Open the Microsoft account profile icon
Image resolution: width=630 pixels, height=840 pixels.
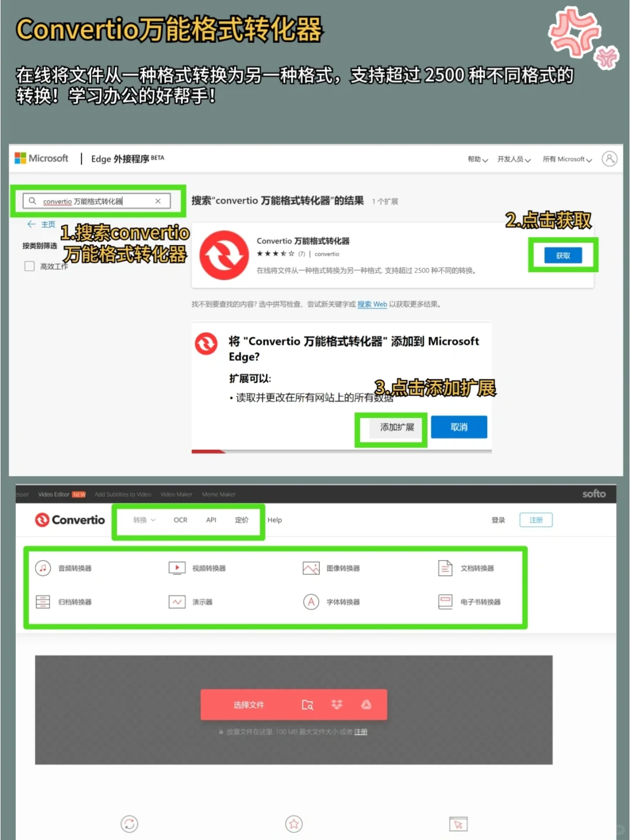[x=610, y=158]
